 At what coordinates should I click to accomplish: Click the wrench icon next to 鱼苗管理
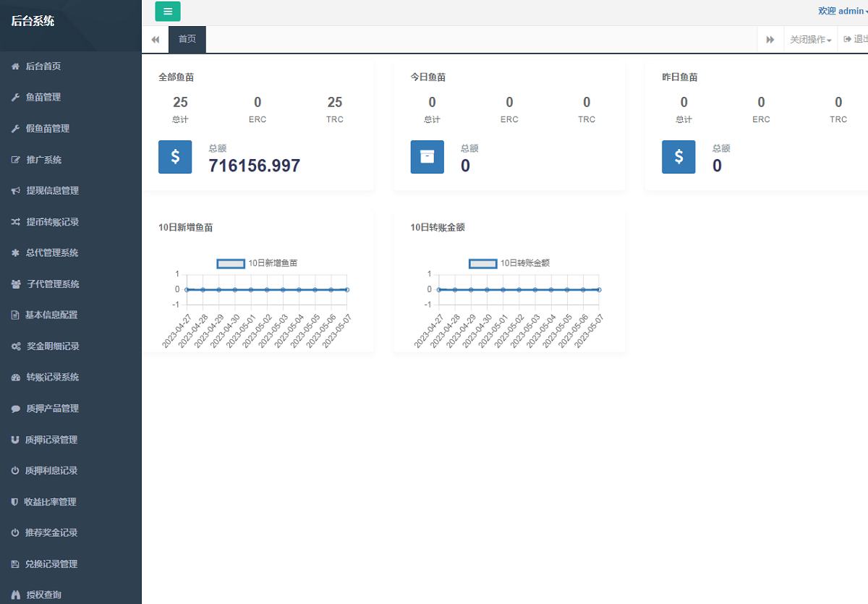[15, 98]
